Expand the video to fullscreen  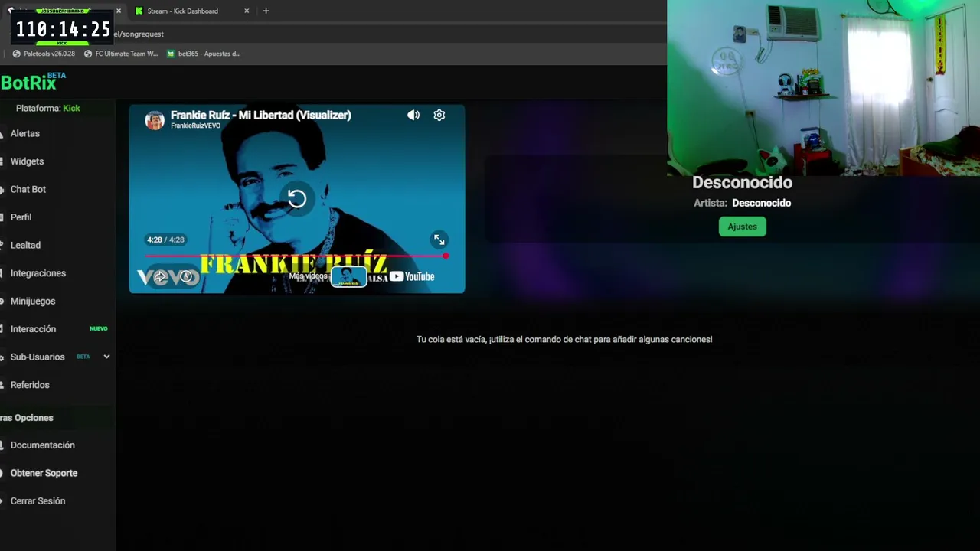coord(439,240)
